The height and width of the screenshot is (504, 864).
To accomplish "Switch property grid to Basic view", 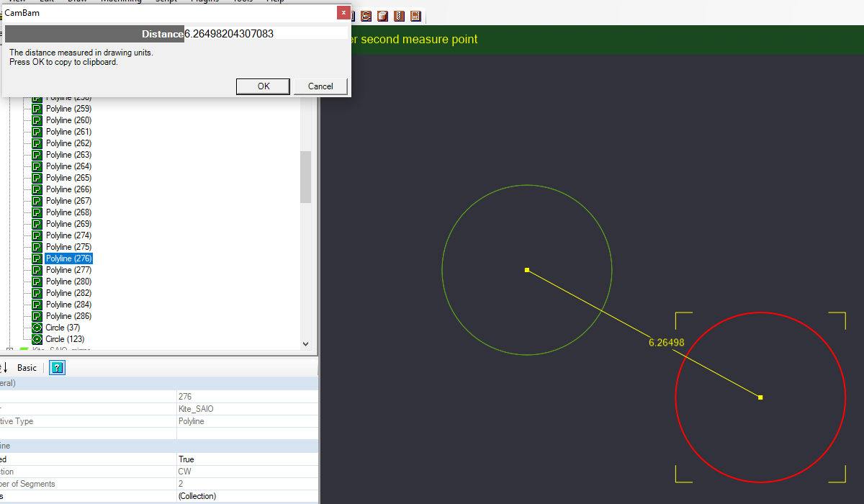I will 27,368.
